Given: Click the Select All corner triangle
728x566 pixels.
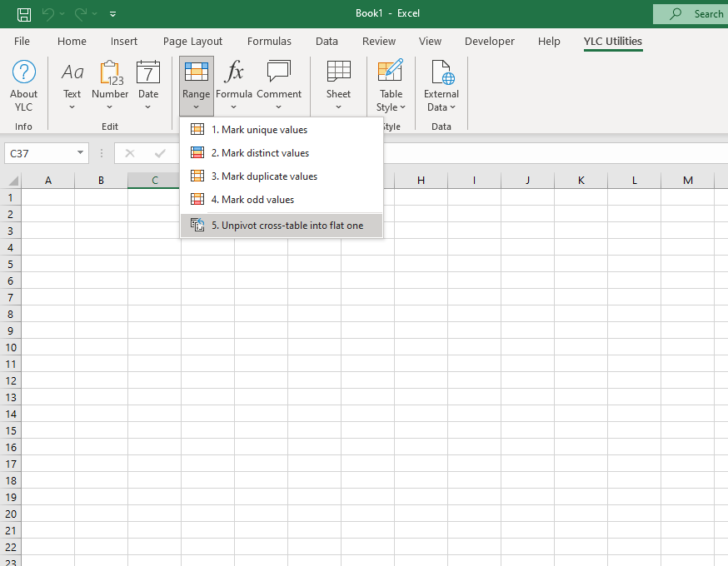Looking at the screenshot, I should pos(12,181).
